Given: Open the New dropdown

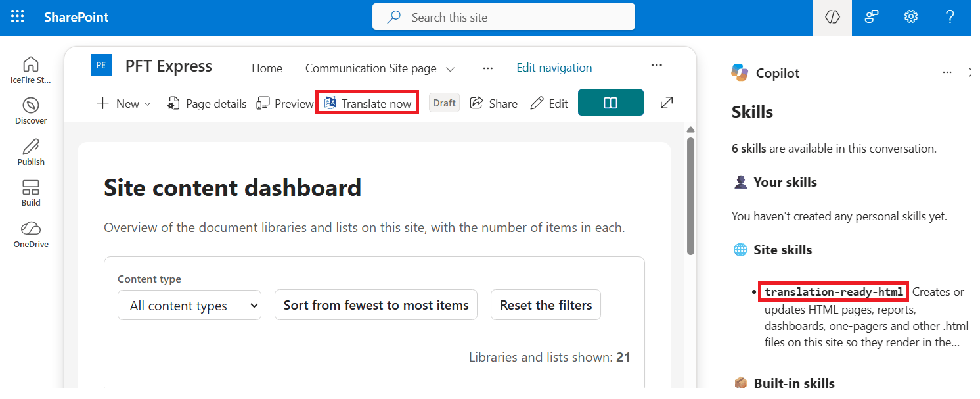Looking at the screenshot, I should click(x=123, y=103).
